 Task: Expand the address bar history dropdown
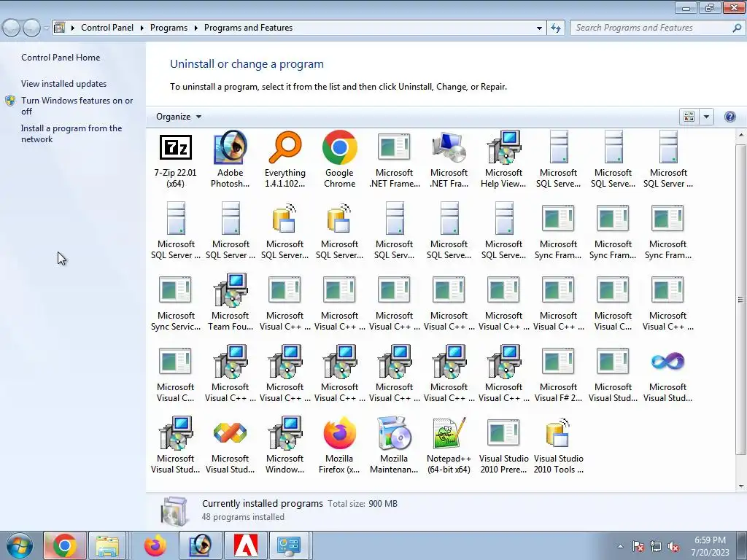pyautogui.click(x=539, y=28)
